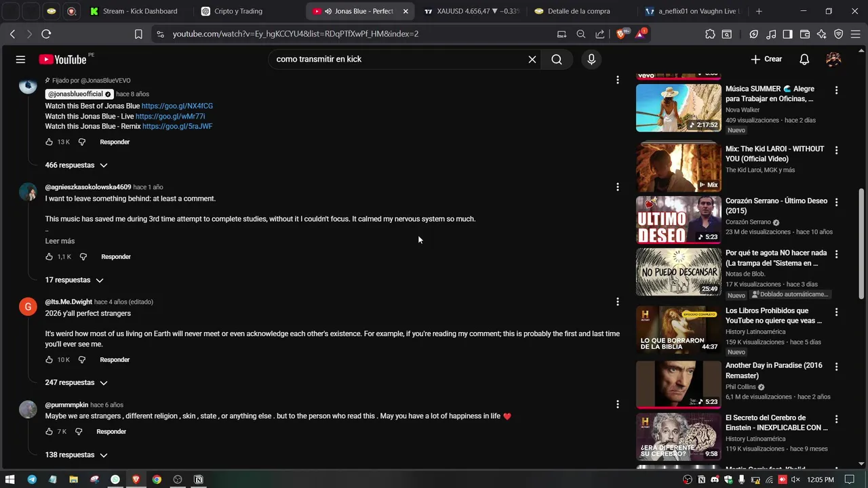Dislike the @Its.Me.Dwight comment
868x488 pixels.
point(83,360)
